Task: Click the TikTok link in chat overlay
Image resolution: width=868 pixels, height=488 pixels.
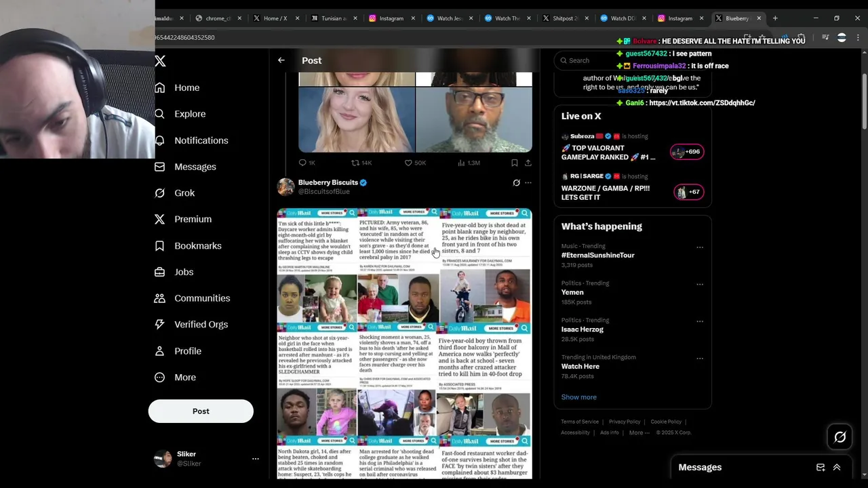Action: pos(702,103)
